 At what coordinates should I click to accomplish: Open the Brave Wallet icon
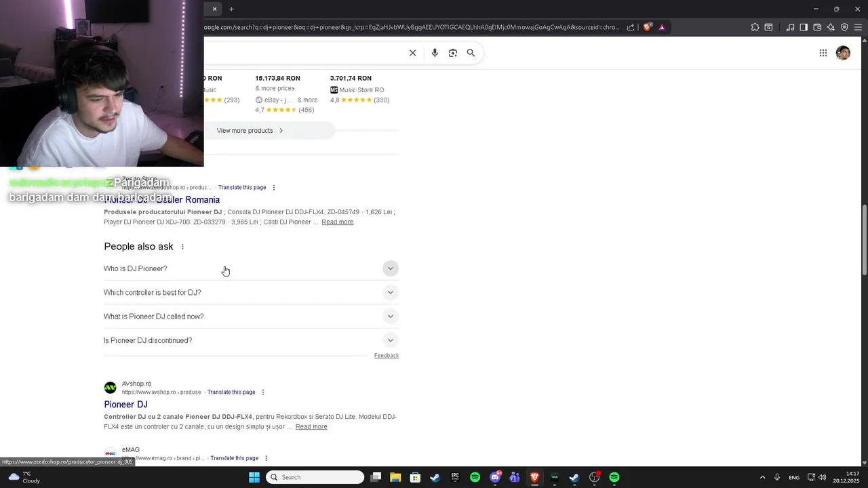pyautogui.click(x=817, y=27)
